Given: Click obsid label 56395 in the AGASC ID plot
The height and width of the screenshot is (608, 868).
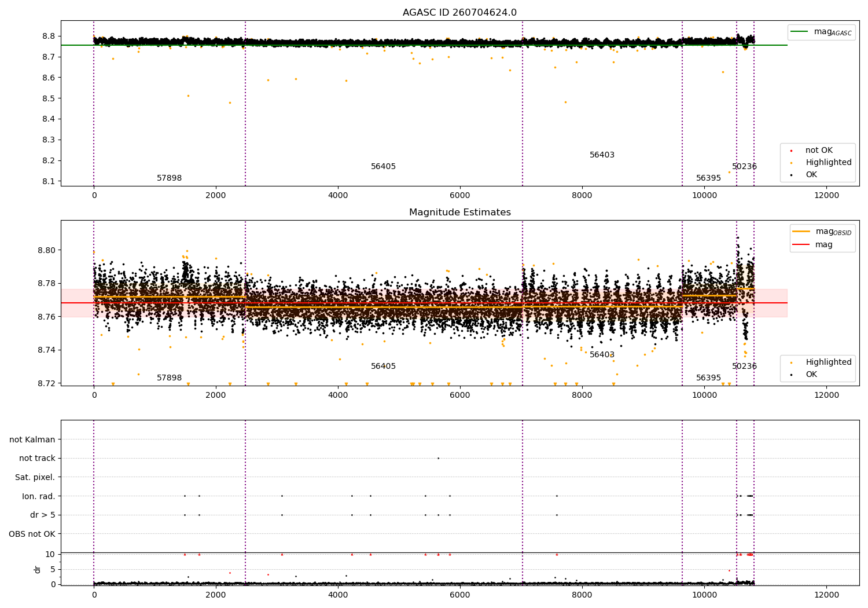Looking at the screenshot, I should [708, 178].
